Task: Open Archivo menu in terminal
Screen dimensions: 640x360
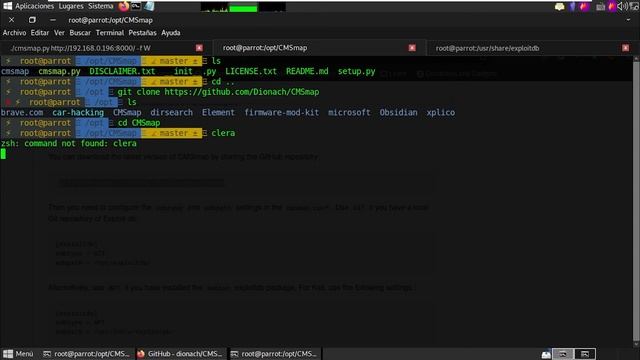Action: pyautogui.click(x=14, y=33)
